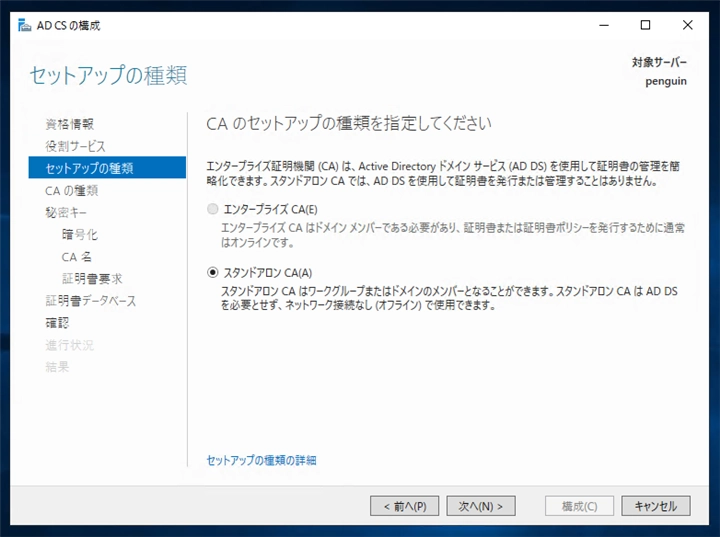Open the 暗号化 sub-step
The image size is (720, 537).
click(x=79, y=234)
